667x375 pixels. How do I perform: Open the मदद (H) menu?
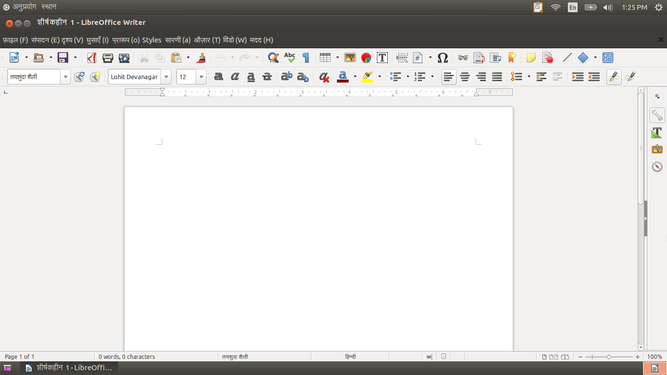261,40
